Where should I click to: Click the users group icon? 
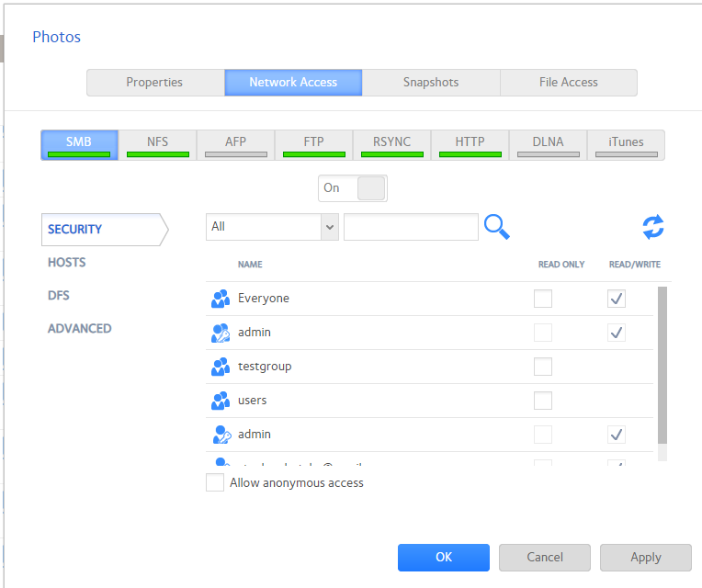221,401
